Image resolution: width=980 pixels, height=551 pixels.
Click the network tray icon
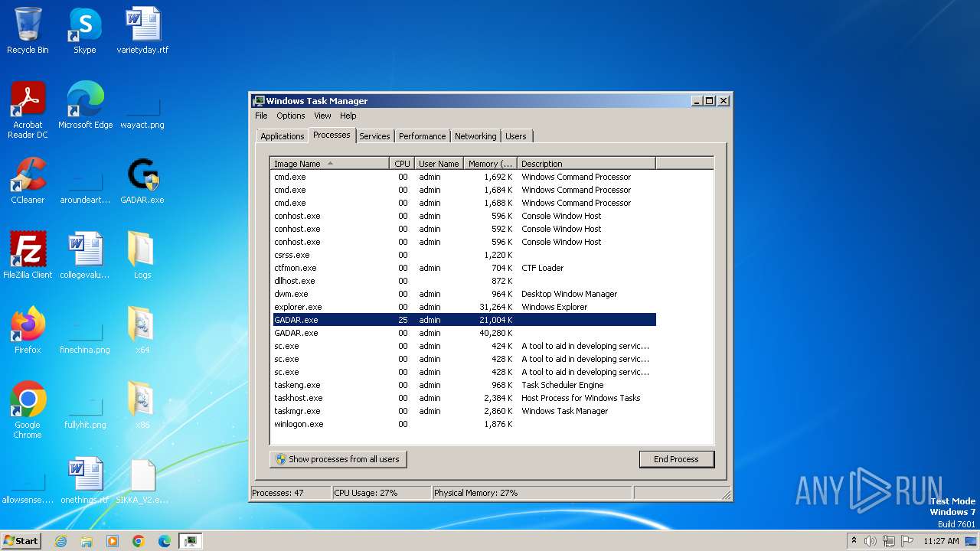tap(888, 541)
